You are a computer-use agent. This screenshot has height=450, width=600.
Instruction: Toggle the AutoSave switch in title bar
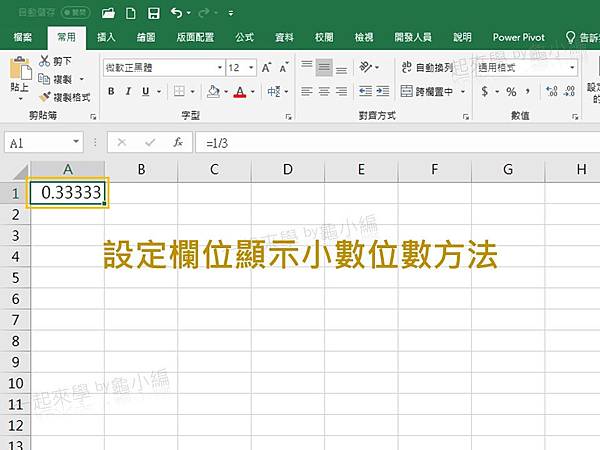tap(76, 13)
